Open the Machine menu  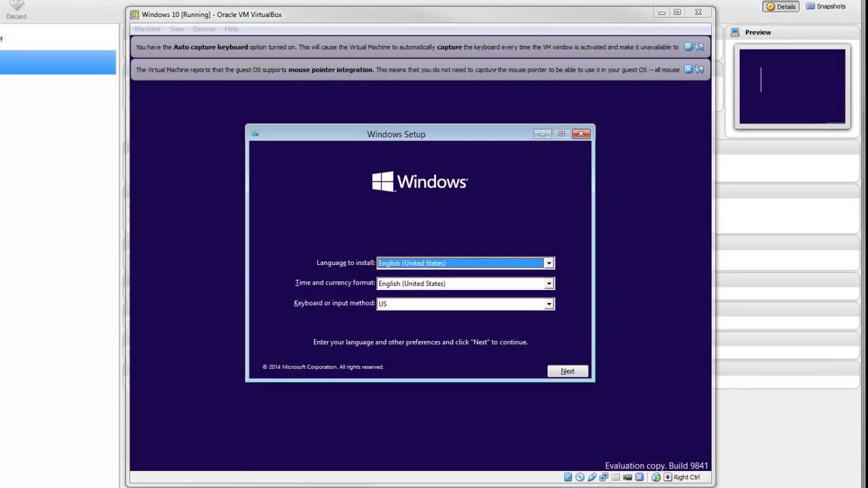pos(147,29)
